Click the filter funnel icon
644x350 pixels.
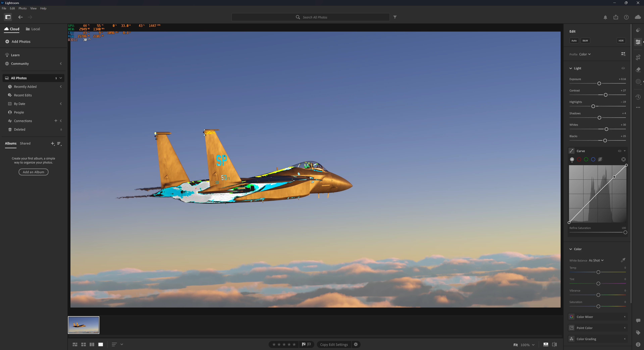coord(395,17)
